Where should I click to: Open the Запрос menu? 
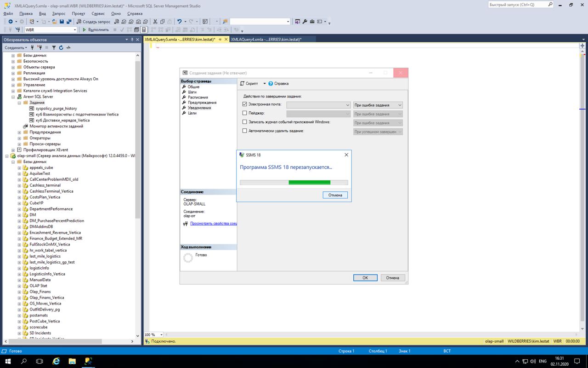pos(59,13)
